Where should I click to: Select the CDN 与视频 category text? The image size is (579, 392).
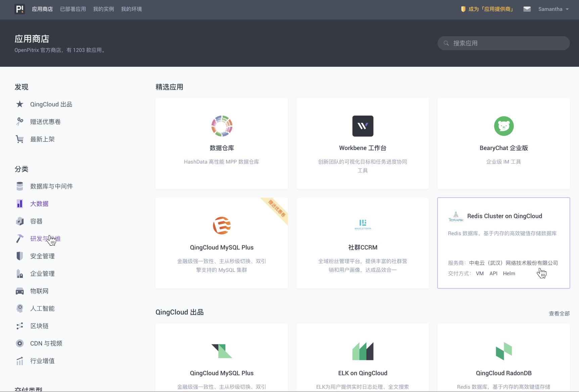click(x=46, y=343)
